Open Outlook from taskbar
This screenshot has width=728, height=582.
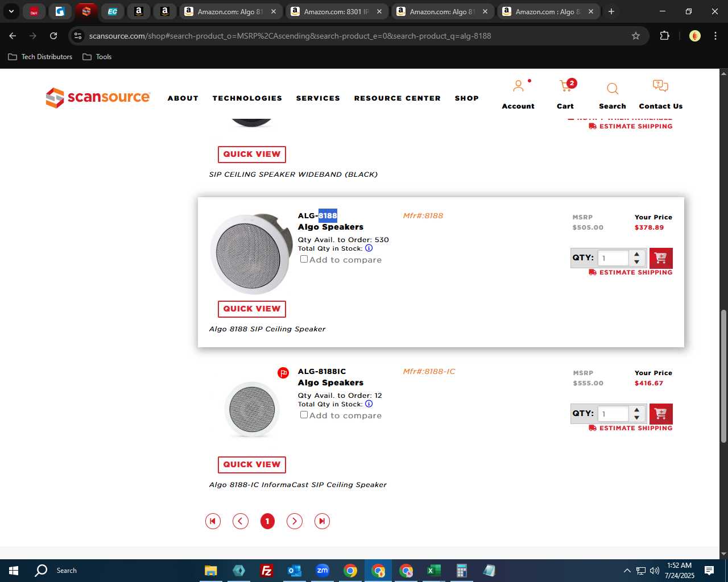click(294, 571)
